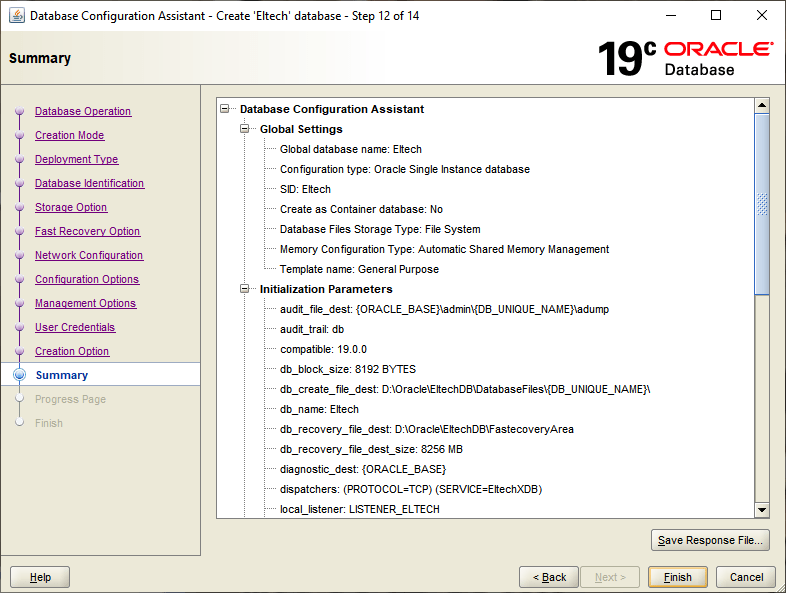Select 'audit_trail: db' row

(312, 329)
